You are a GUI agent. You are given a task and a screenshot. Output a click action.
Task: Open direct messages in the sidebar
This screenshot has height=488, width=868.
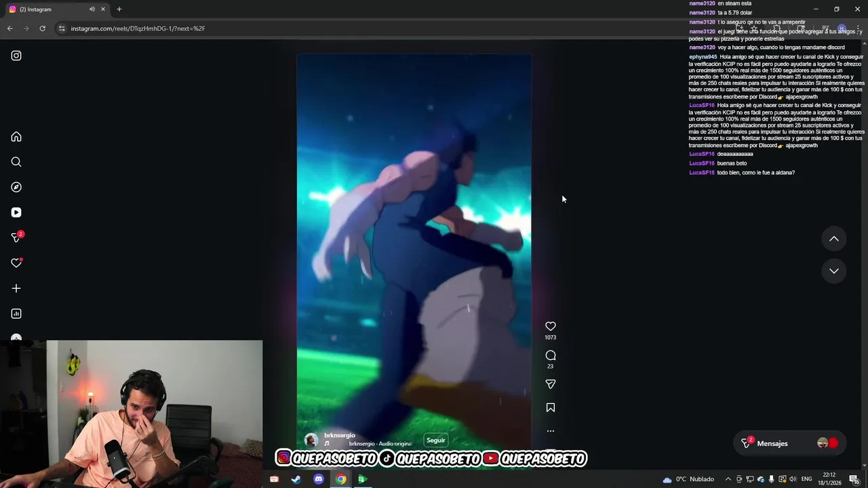[x=16, y=237]
